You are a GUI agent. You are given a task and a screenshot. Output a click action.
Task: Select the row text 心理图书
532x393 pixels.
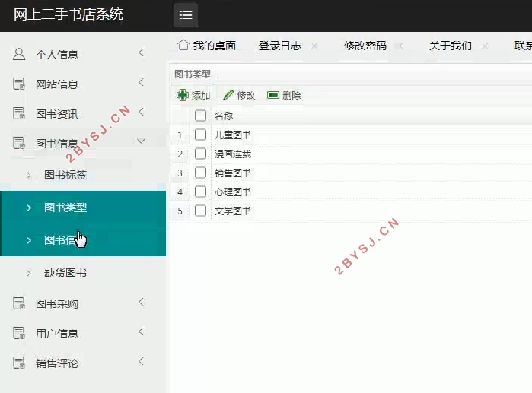point(233,192)
